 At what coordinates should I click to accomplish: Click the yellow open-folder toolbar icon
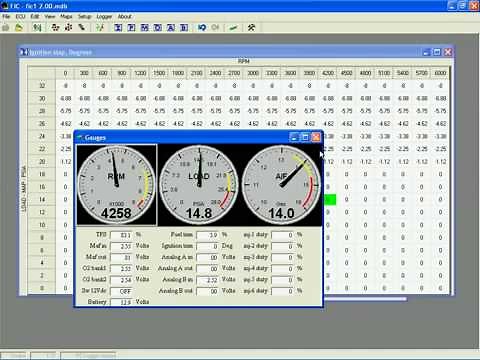19,28
